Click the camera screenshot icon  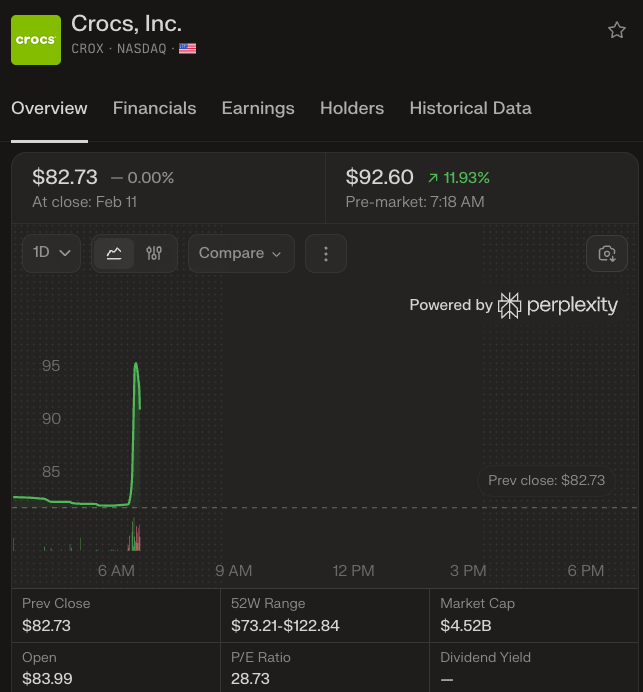click(606, 253)
